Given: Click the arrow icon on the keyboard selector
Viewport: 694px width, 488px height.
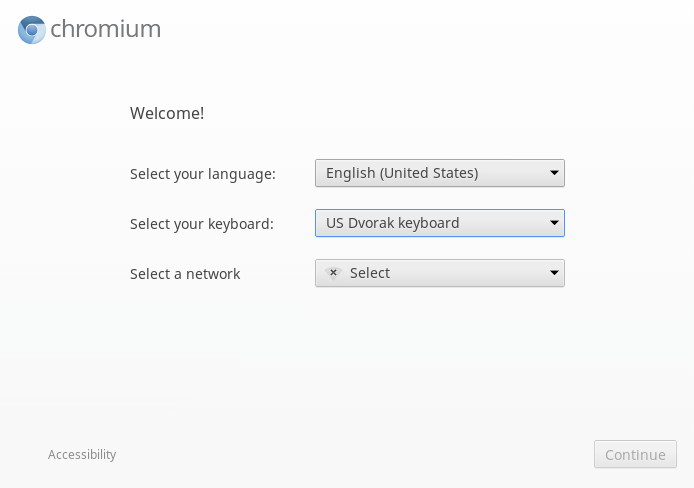Looking at the screenshot, I should coord(554,223).
